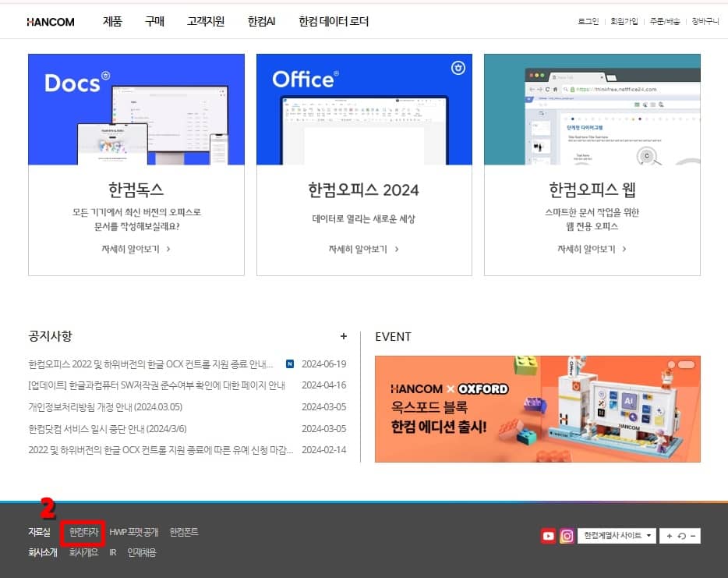This screenshot has height=578, width=728.
Task: Open the 고객지원 menu
Action: [x=204, y=21]
